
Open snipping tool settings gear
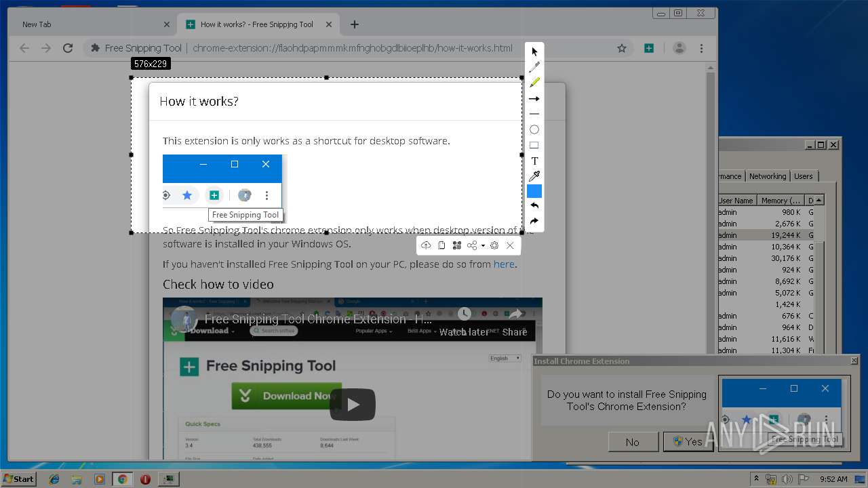[494, 245]
